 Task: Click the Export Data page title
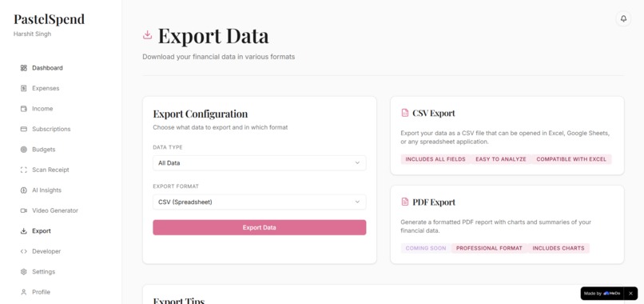(213, 36)
